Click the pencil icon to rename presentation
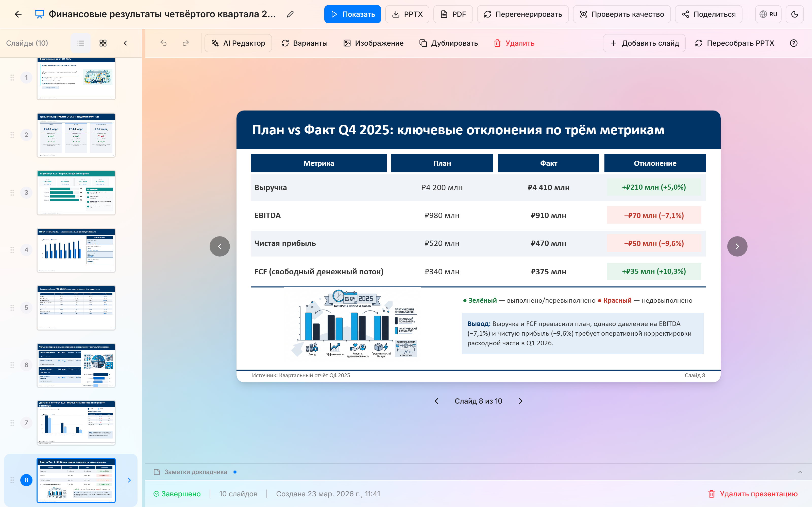Screen dimensions: 812x507 click(x=290, y=14)
